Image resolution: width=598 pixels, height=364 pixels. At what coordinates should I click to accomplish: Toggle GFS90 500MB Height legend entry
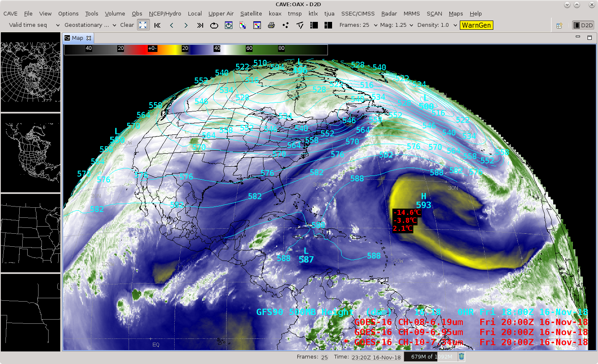pyautogui.click(x=422, y=312)
